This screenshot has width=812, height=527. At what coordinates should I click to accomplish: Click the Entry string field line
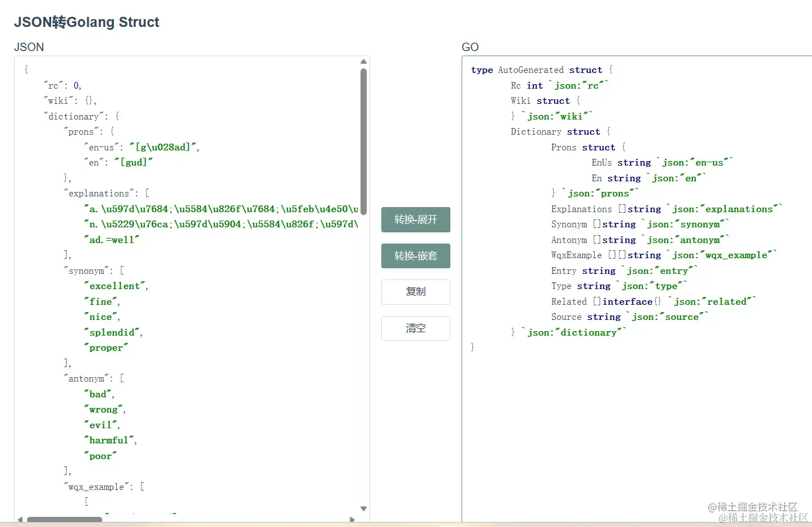624,271
